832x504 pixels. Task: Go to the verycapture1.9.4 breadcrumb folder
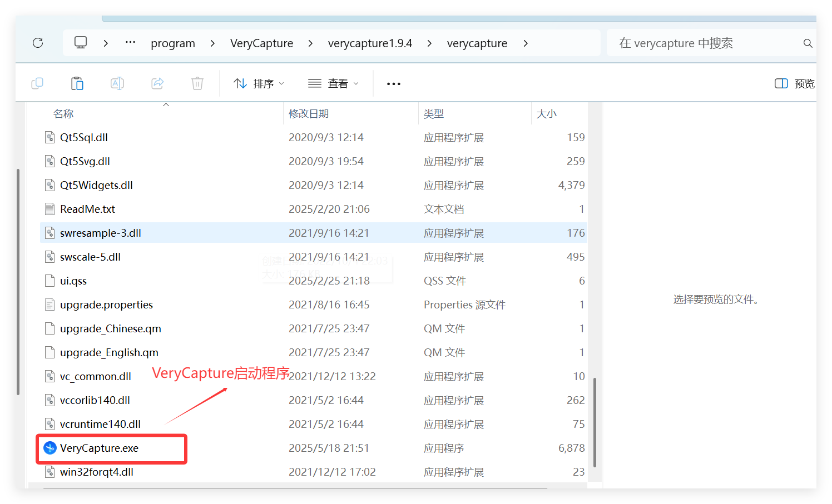(x=370, y=43)
